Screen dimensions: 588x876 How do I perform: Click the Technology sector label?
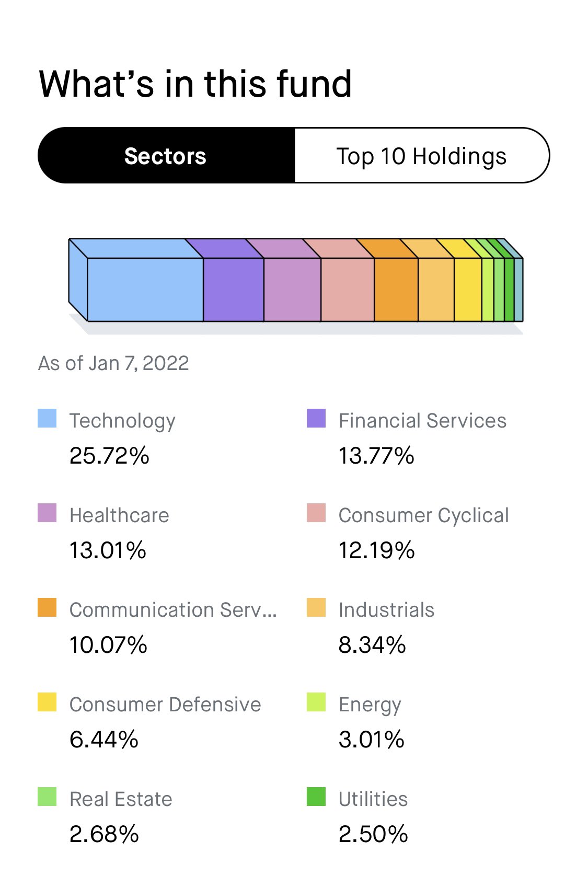click(122, 421)
